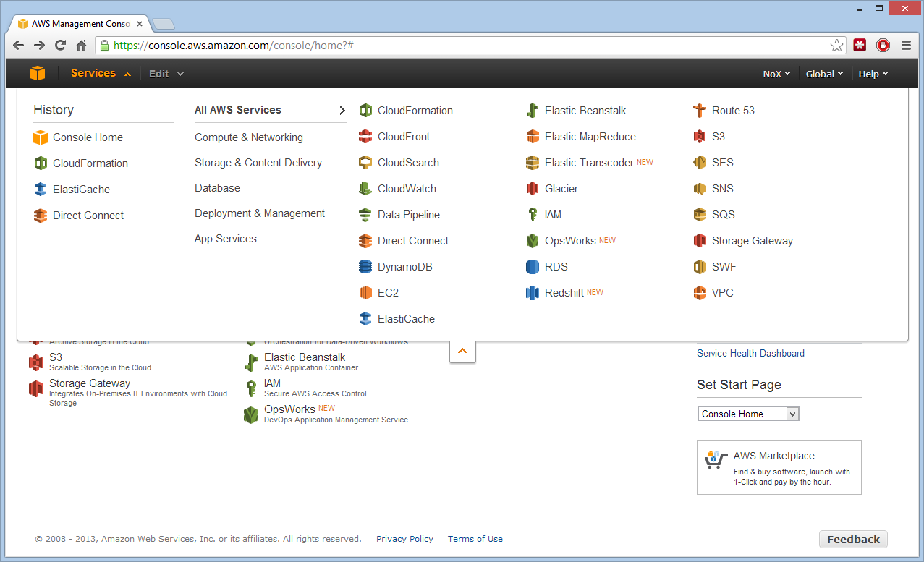
Task: Select the All AWS Services category
Action: (270, 110)
